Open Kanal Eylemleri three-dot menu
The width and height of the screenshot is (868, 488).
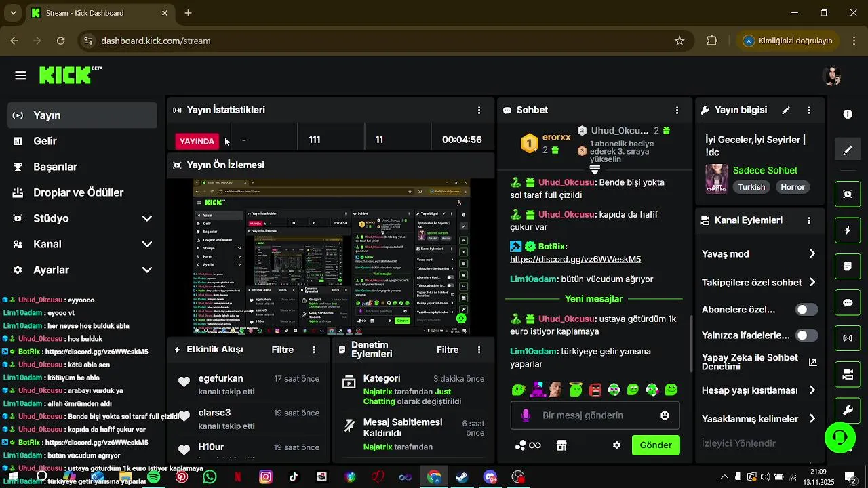click(809, 220)
